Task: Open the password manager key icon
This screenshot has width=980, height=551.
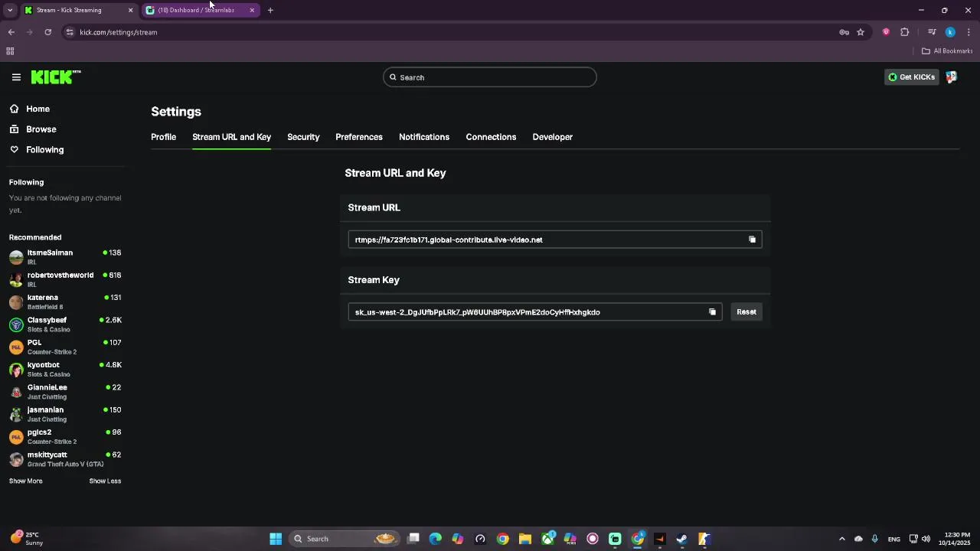Action: 844,32
